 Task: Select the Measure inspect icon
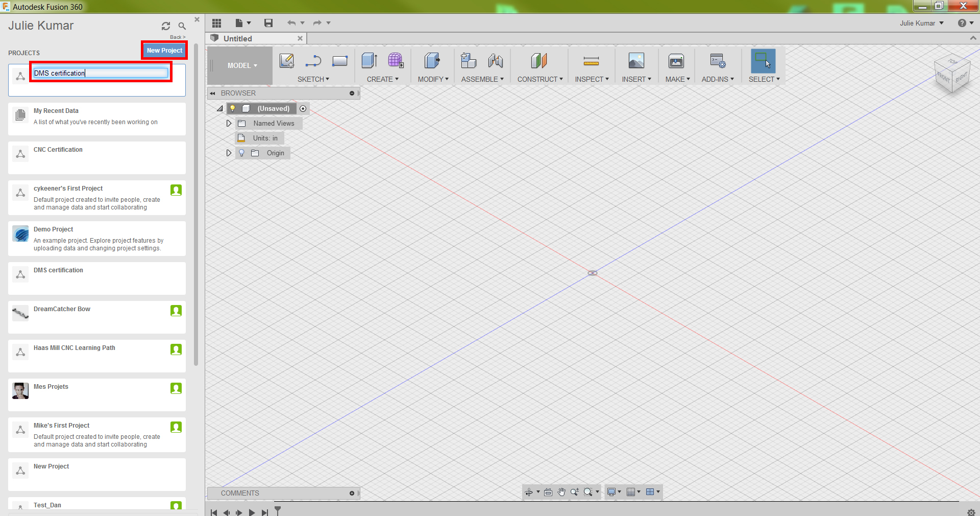coord(591,61)
